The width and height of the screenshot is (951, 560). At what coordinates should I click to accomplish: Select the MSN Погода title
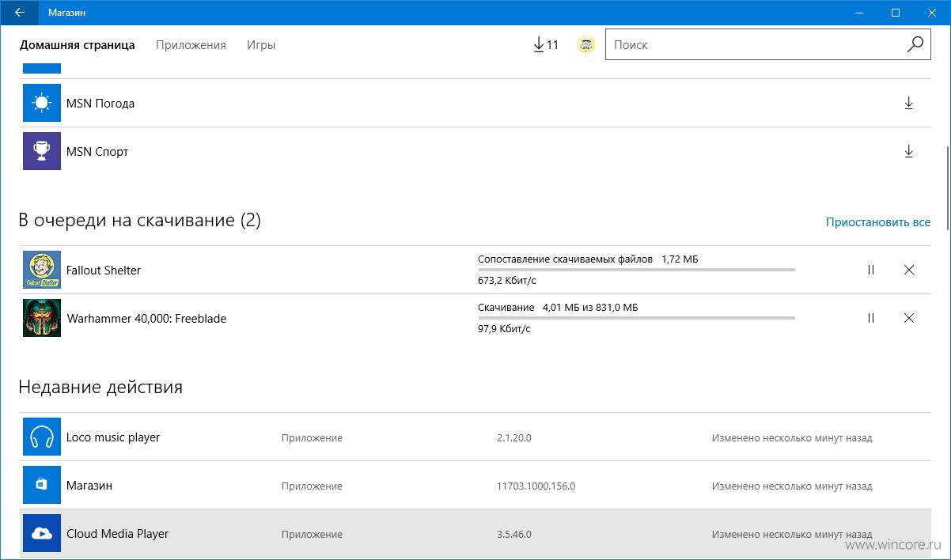click(x=100, y=104)
